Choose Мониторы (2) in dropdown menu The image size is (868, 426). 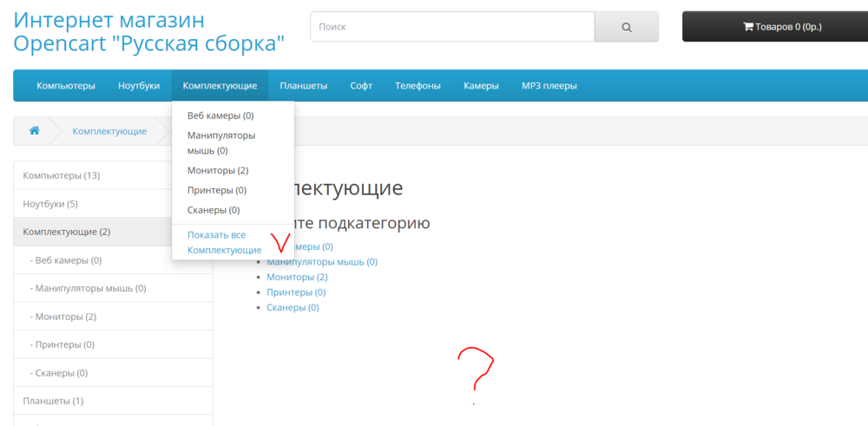pos(218,170)
